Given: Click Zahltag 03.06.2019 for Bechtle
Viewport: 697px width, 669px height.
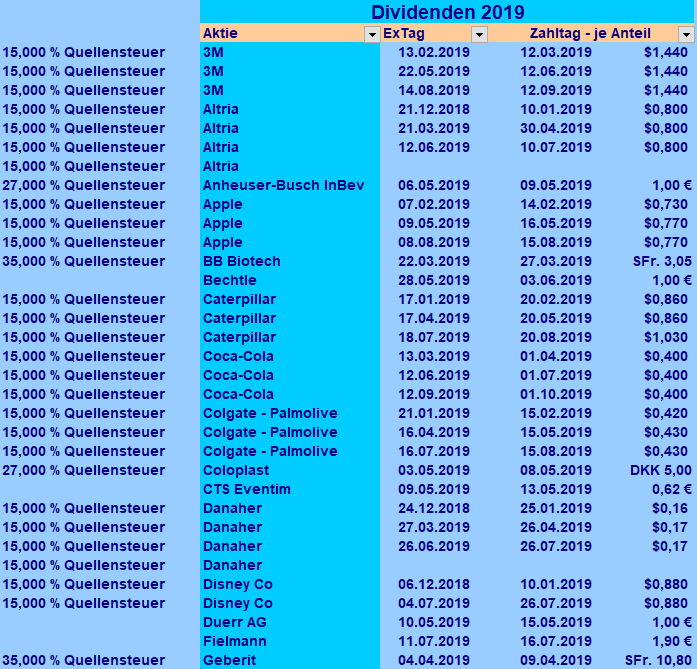Looking at the screenshot, I should click(x=556, y=280).
